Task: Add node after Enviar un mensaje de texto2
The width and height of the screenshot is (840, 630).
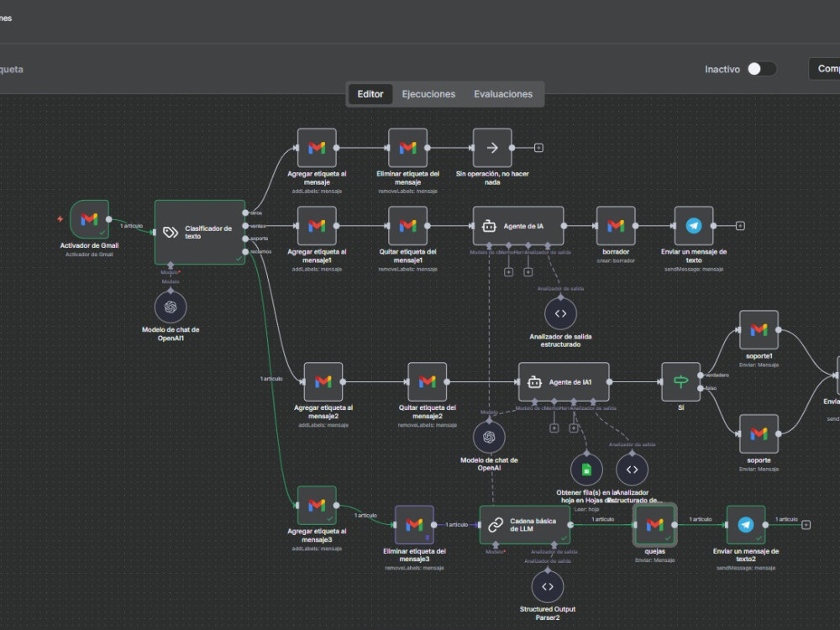Action: coord(806,525)
